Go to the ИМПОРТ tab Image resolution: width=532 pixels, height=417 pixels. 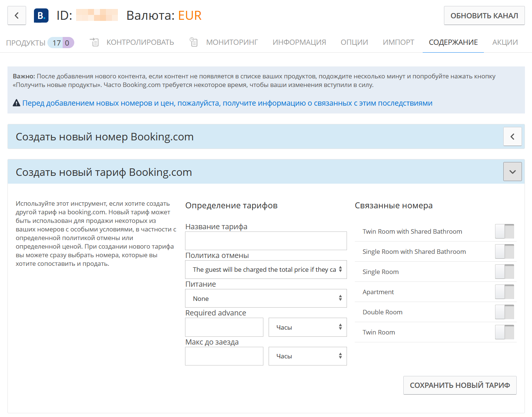point(398,42)
